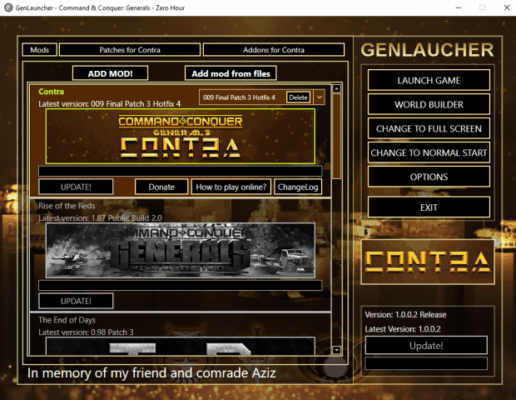The image size is (516, 400).
Task: Open WORLD BUILDER
Action: pyautogui.click(x=429, y=105)
